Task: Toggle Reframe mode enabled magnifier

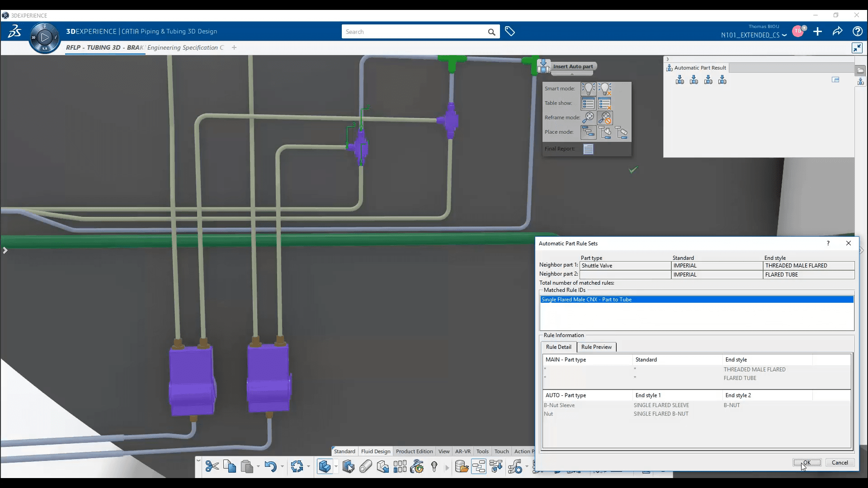Action: (588, 117)
